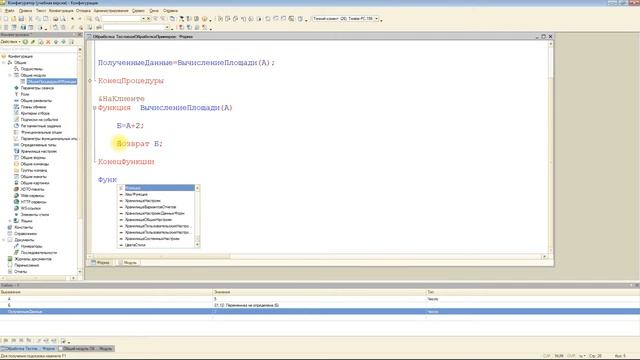The width and height of the screenshot is (640, 360).
Task: Select Хранилища настроек in the tree
Action: click(38, 151)
